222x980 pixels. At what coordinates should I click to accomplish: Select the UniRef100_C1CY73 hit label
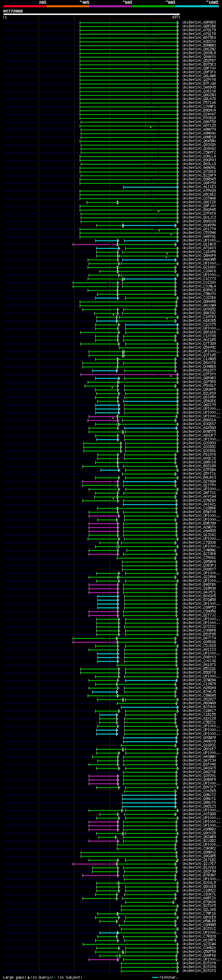(x=199, y=278)
